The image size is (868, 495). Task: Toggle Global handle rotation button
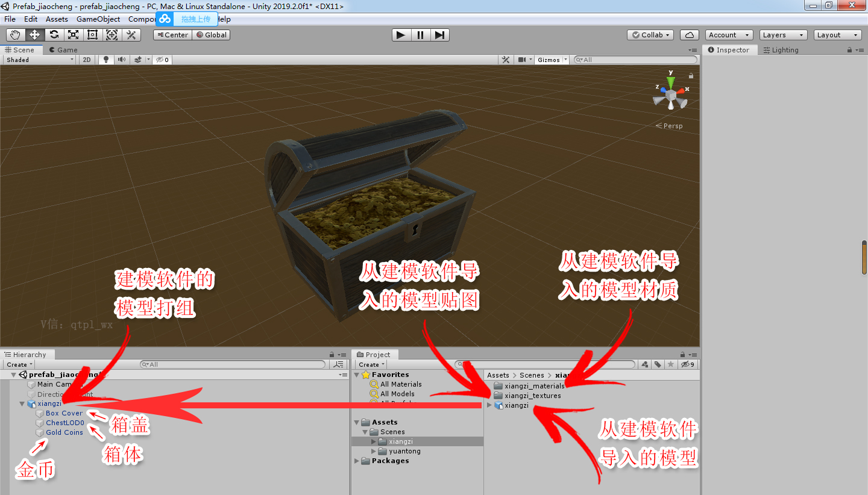[211, 35]
